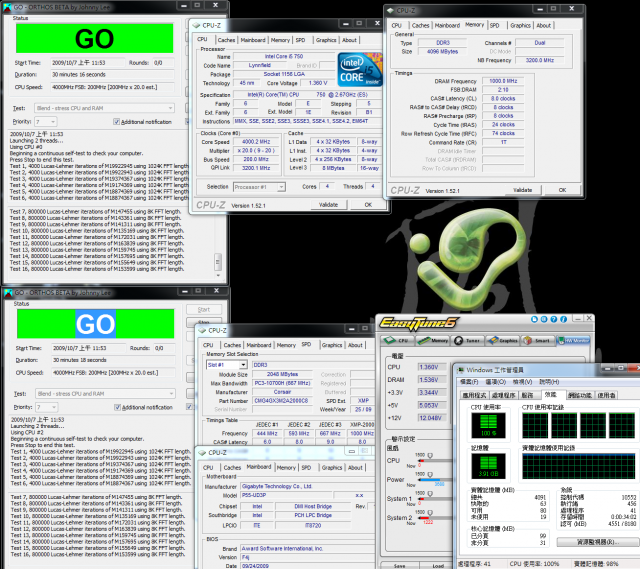This screenshot has height=569, width=640.
Task: Switch to 使用者 tab in Task Manager
Action: coord(606,395)
